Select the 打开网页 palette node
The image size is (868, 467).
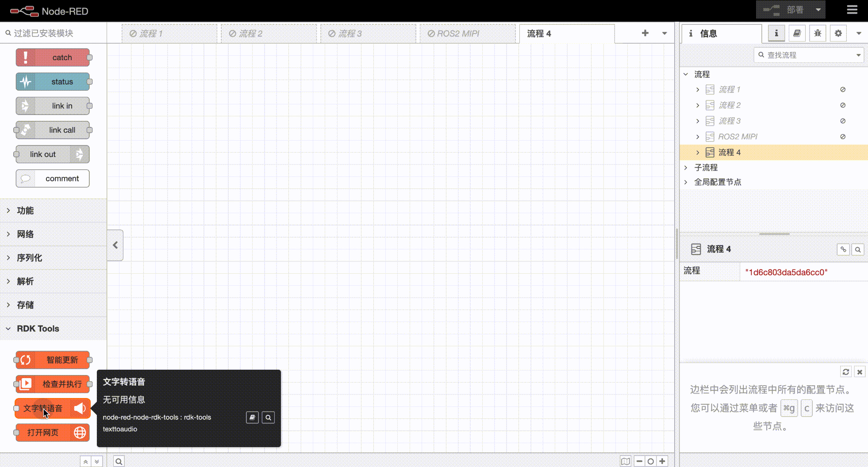click(52, 433)
